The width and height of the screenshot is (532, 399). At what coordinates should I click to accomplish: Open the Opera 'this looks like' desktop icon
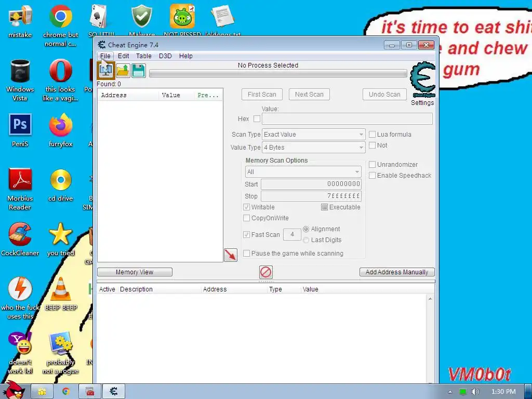60,80
